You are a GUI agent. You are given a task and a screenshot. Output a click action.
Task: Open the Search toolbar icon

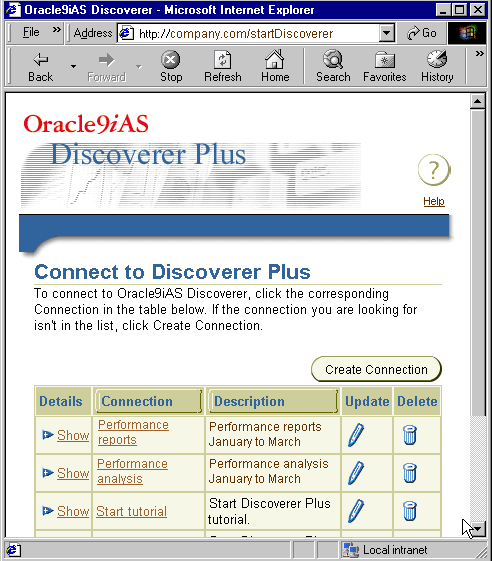coord(333,59)
